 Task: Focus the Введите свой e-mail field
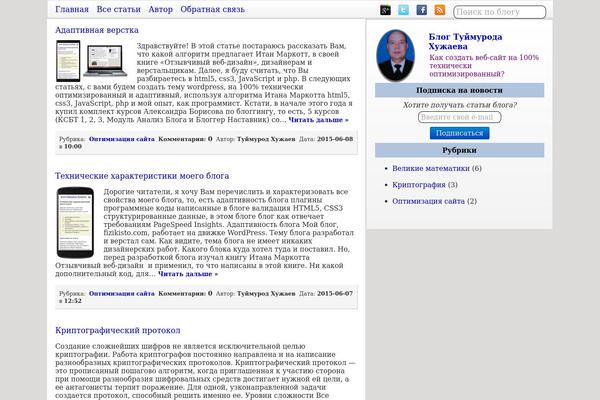click(x=460, y=117)
